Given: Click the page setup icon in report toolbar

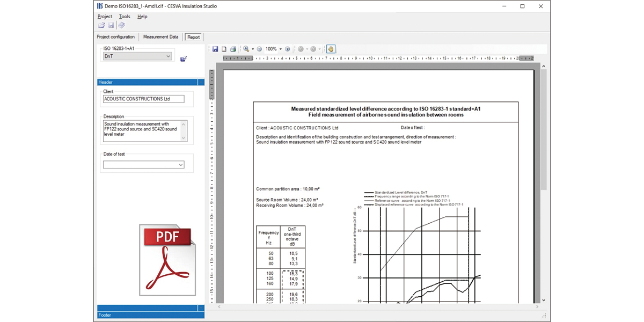Looking at the screenshot, I should [224, 49].
